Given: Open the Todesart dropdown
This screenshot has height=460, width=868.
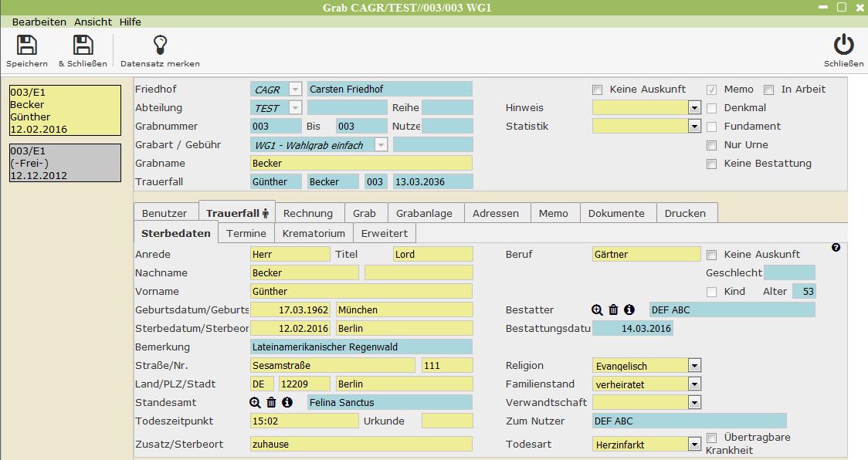Looking at the screenshot, I should tap(694, 445).
